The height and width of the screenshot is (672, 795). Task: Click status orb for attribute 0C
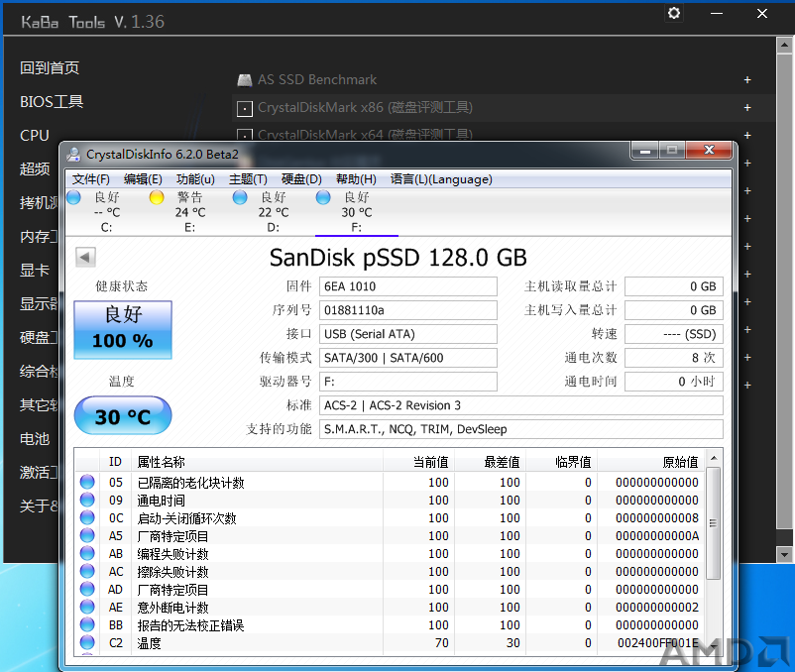[87, 517]
